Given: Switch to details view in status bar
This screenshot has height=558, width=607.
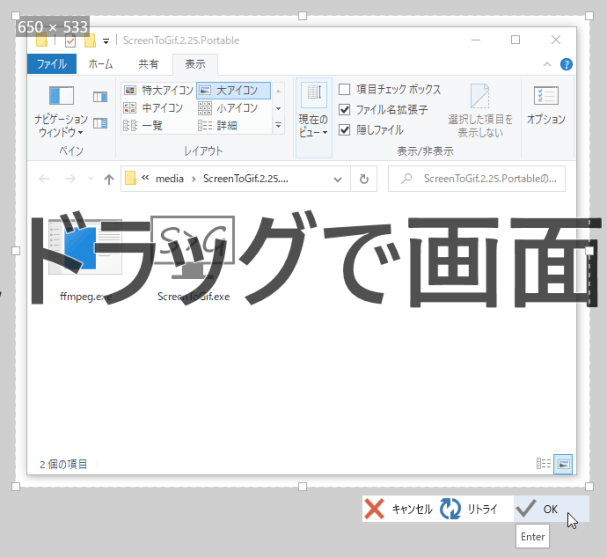Looking at the screenshot, I should [544, 464].
